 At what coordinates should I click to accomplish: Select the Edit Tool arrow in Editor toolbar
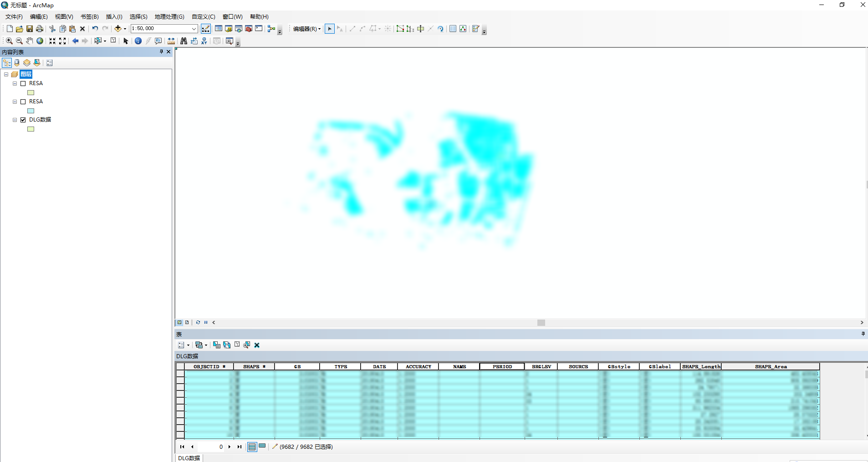(330, 29)
